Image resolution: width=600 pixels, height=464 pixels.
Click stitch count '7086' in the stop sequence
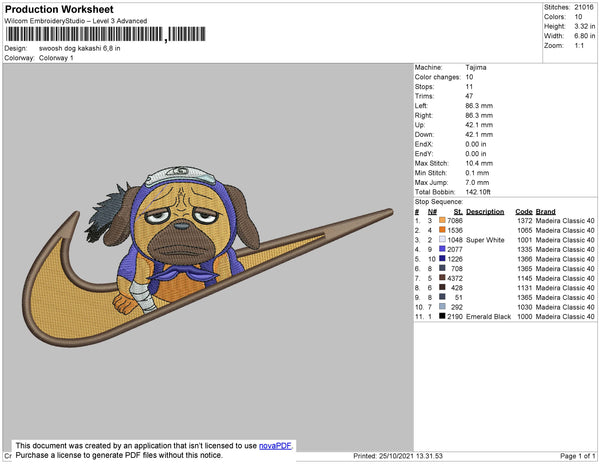click(x=455, y=221)
